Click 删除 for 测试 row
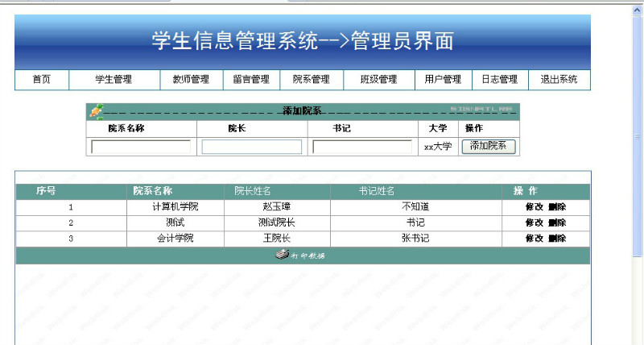The image size is (644, 345). (557, 222)
